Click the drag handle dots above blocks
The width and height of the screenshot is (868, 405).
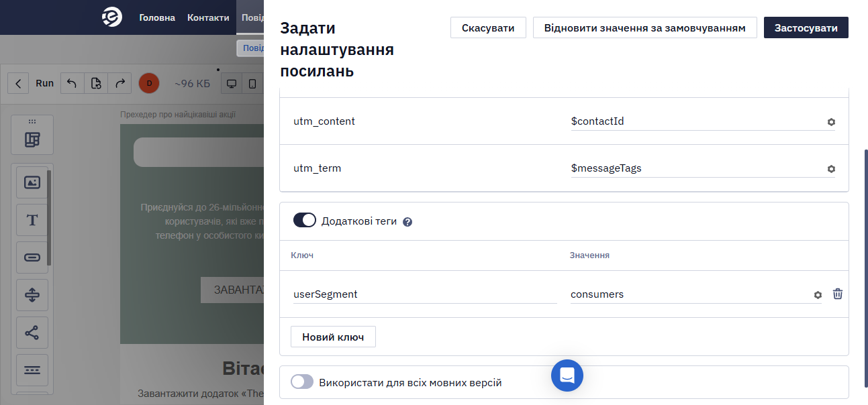tap(32, 121)
